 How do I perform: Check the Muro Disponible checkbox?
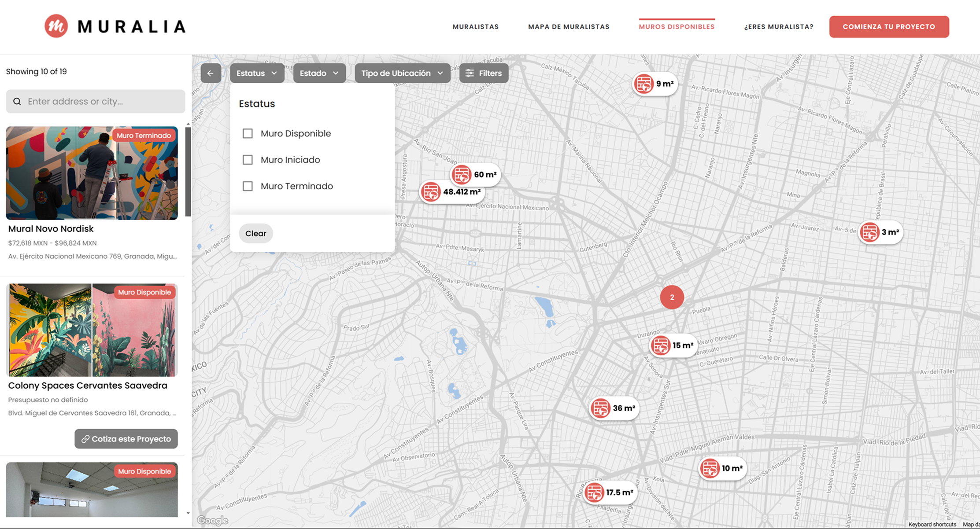click(248, 133)
